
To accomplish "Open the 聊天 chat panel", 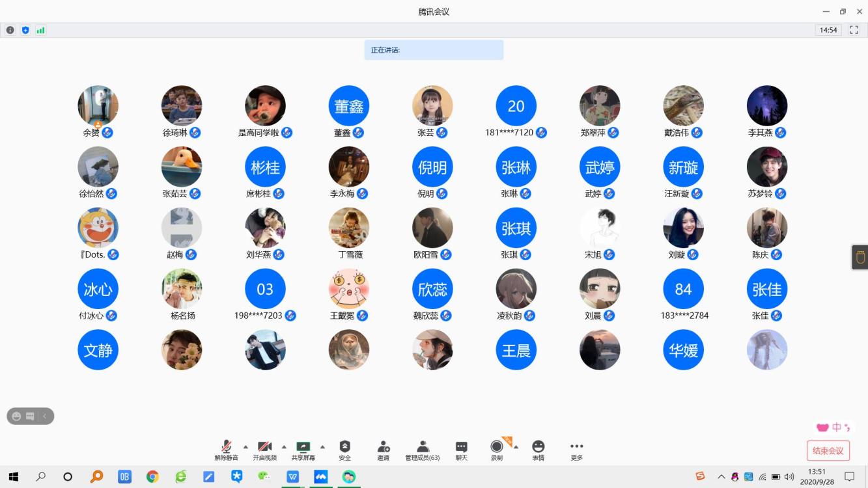I will (461, 450).
